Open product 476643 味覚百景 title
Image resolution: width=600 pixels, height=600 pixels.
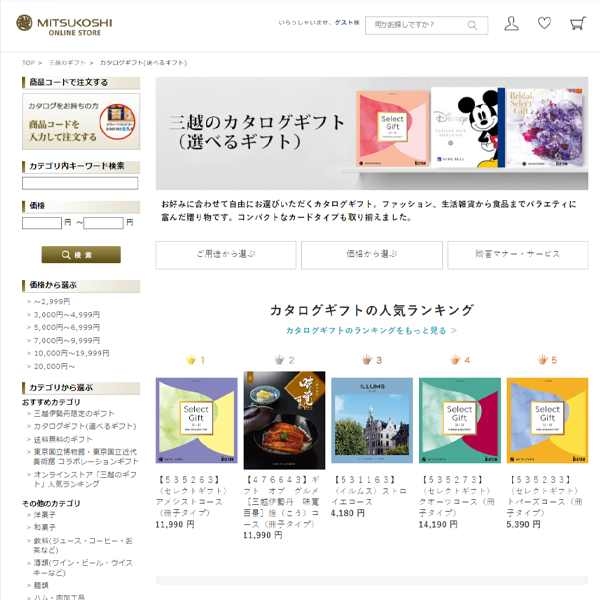point(282,502)
